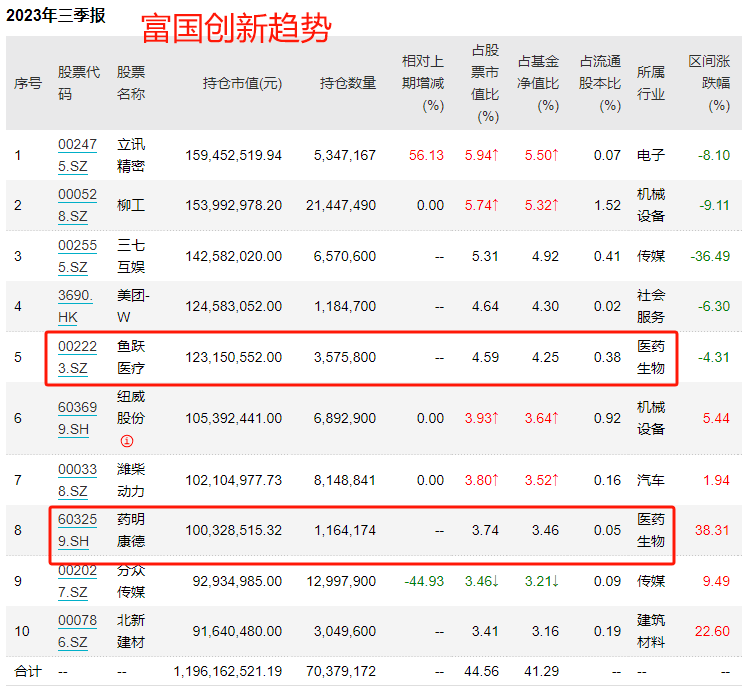Click market value 123,150,552.00
Viewport: 742px width, 688px height.
[x=233, y=357]
